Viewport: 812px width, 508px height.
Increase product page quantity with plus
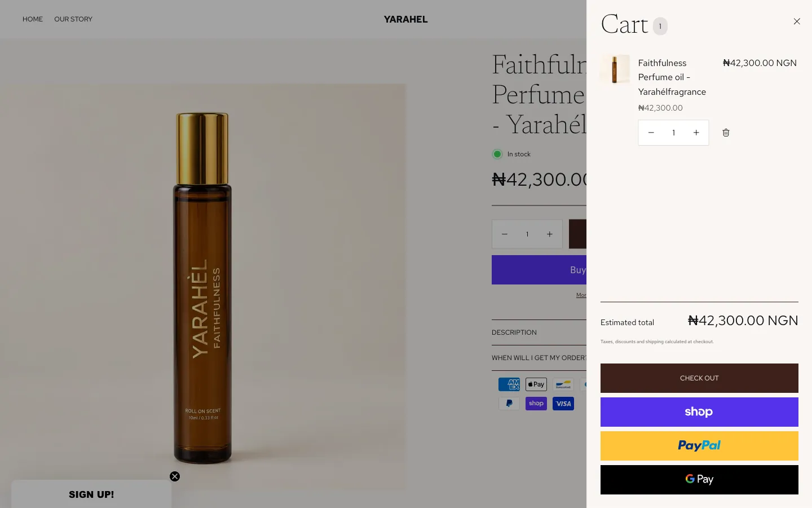pyautogui.click(x=550, y=234)
